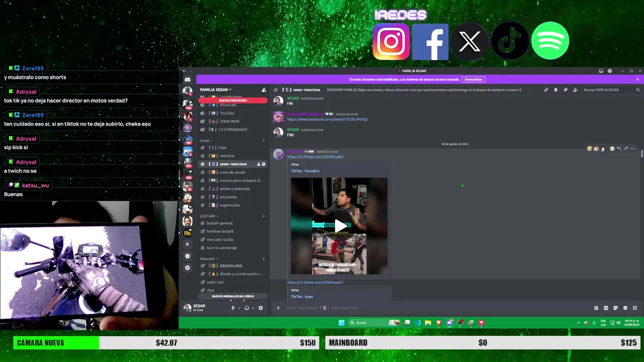This screenshot has height=362, width=644.
Task: Toggle microphone mute in user panel
Action: (232, 308)
